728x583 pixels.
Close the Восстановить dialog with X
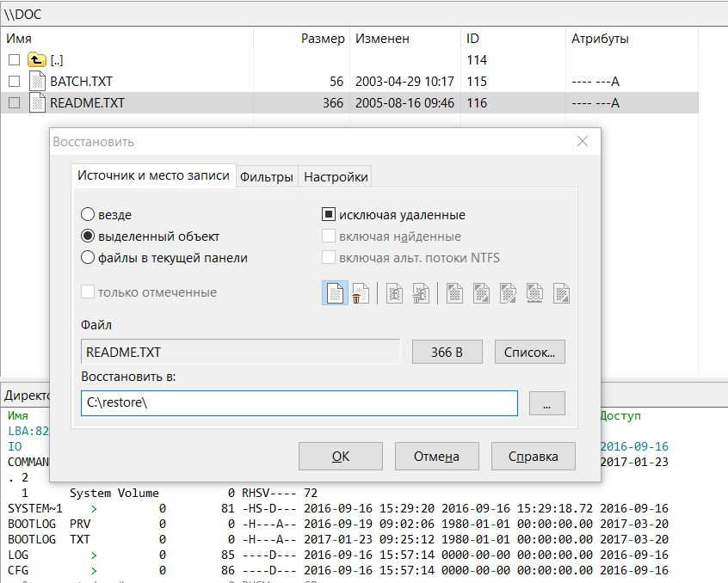tap(583, 142)
